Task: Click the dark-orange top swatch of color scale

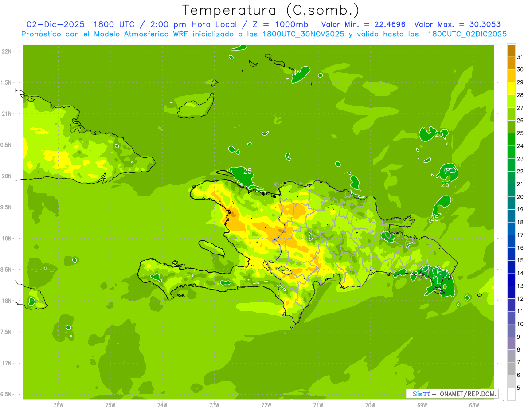Action: click(511, 51)
